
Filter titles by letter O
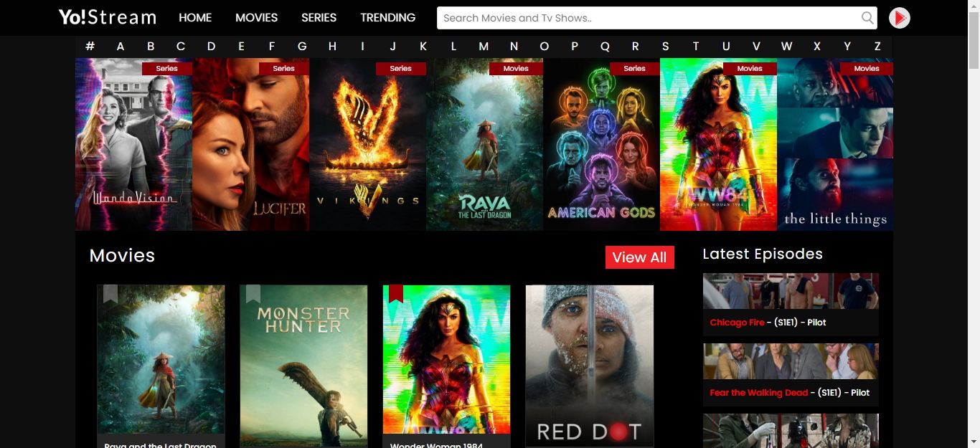(x=544, y=46)
